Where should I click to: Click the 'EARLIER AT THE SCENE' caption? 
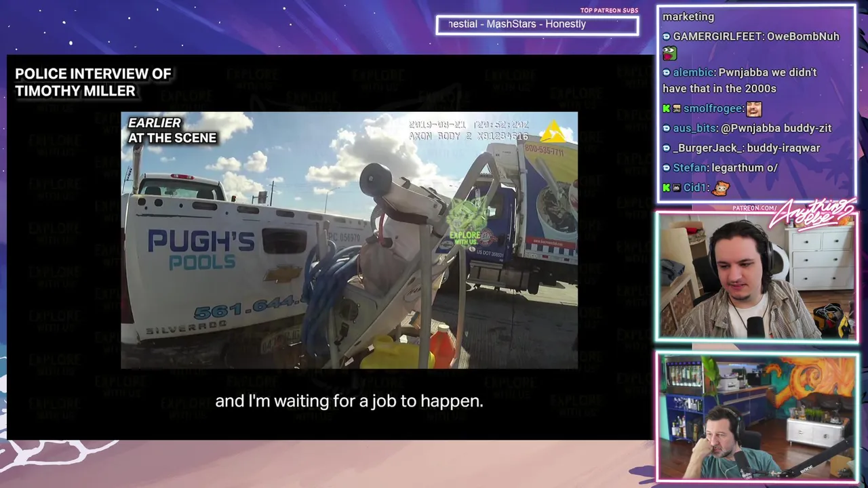pos(172,130)
